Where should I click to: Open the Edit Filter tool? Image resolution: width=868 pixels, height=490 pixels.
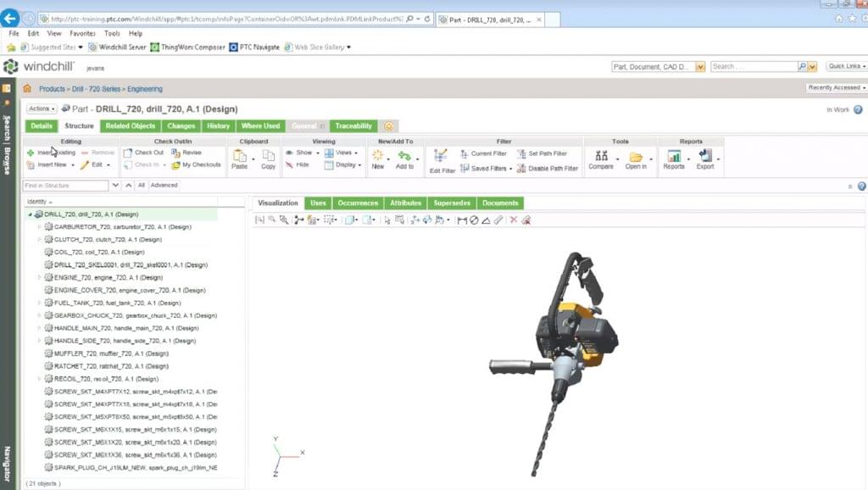tap(441, 160)
